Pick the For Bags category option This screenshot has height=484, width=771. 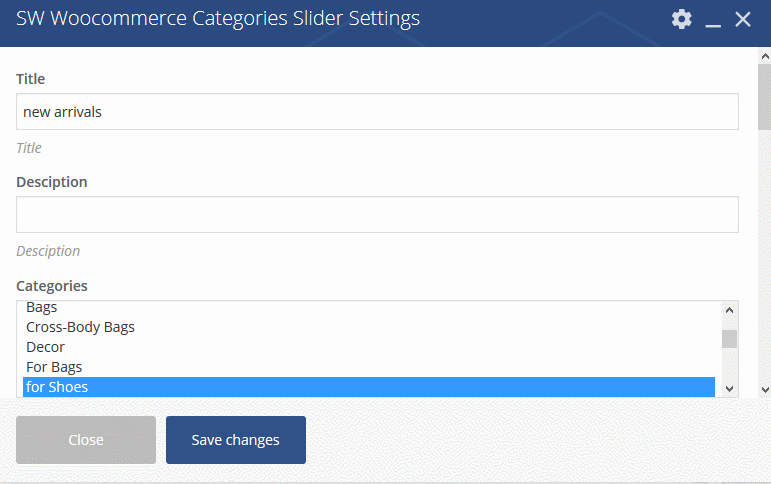369,367
